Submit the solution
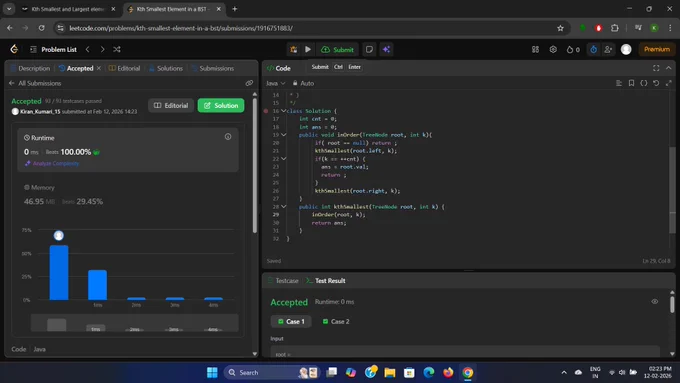 [337, 49]
